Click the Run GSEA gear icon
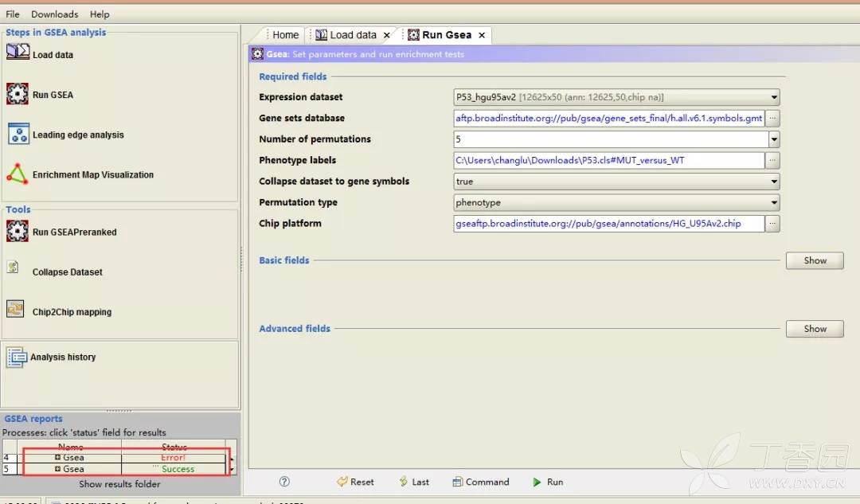 [x=18, y=94]
